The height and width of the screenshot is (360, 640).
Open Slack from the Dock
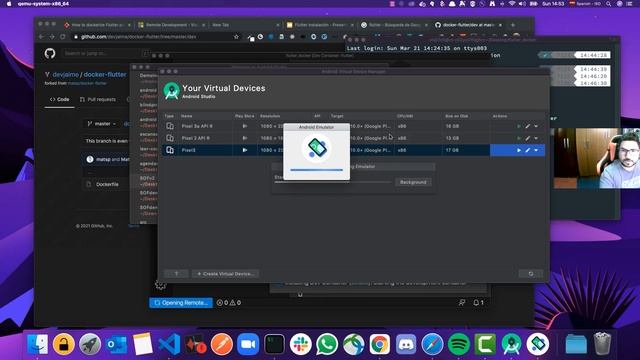[x=301, y=344]
